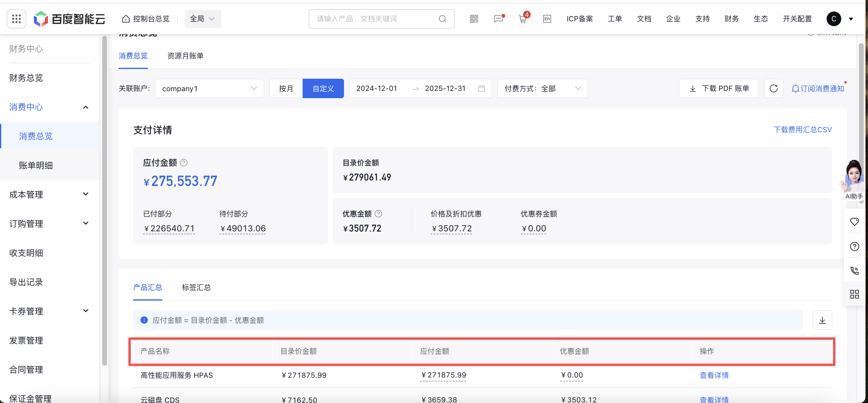Switch language with the En icon
Viewport: 868px width, 403px height.
click(x=547, y=19)
